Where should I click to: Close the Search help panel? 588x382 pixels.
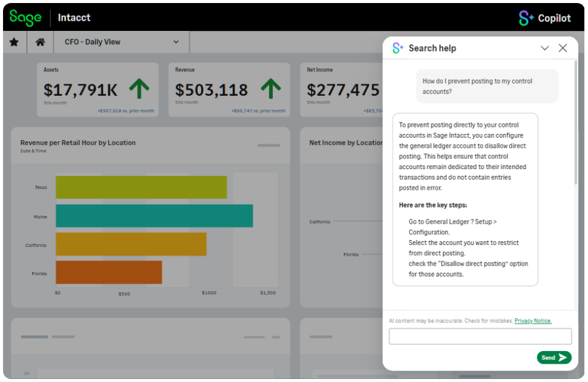click(563, 48)
